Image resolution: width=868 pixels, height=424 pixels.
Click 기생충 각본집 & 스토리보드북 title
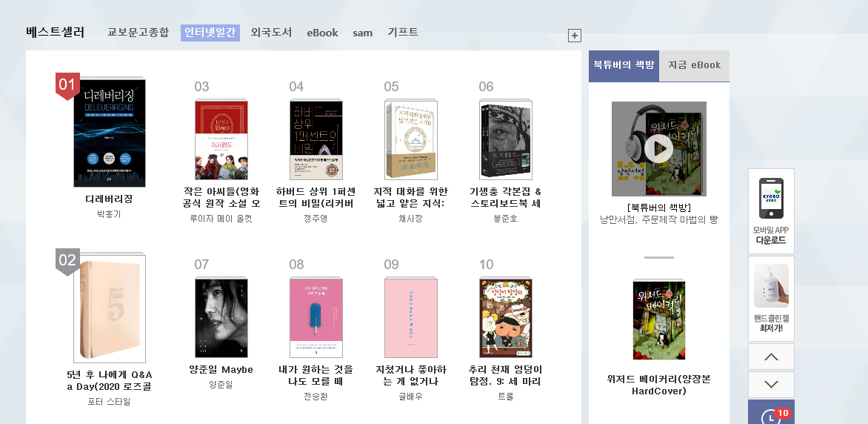505,197
